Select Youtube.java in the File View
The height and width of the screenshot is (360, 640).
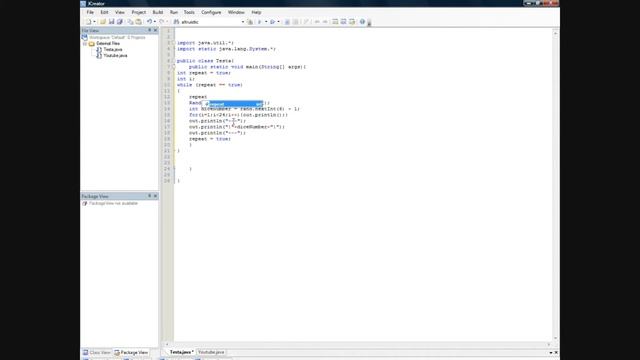[x=115, y=56]
